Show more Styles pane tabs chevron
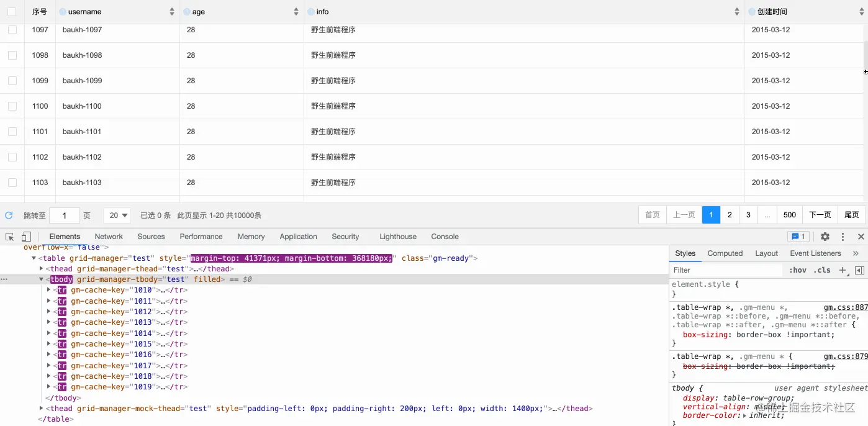Screen dimensions: 868x426 [856, 253]
